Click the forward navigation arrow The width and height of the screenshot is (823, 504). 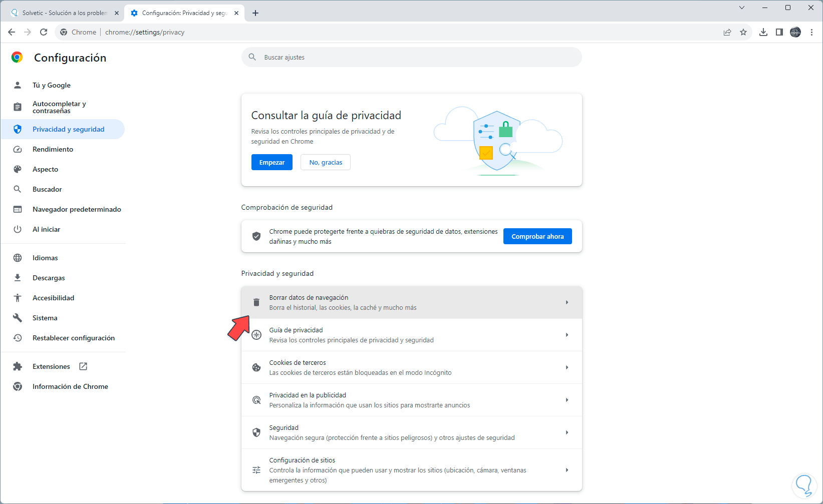28,32
